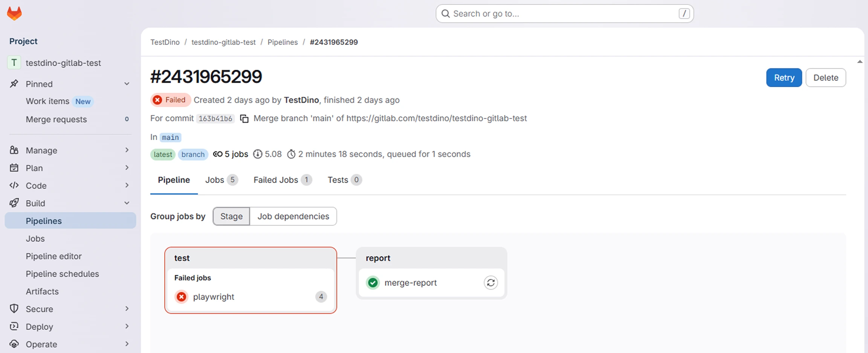Click the Operate sidebar icon
Viewport: 868px width, 353px height.
pyautogui.click(x=14, y=344)
